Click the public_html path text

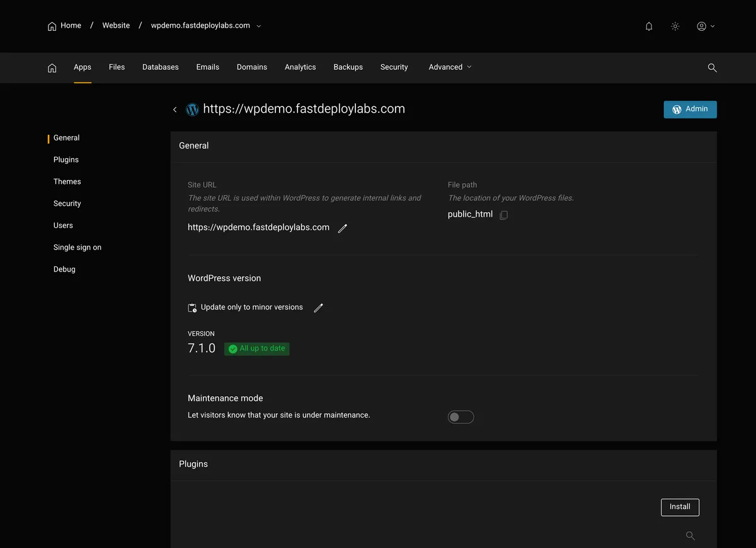click(470, 214)
